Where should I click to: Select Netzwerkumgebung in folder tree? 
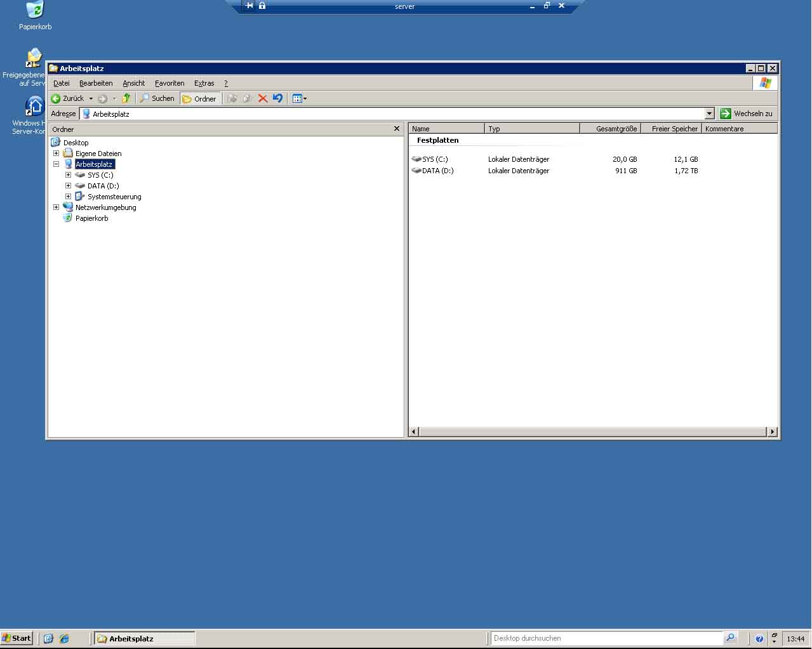[105, 207]
